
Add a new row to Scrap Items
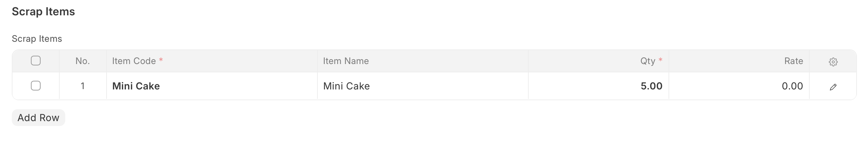pyautogui.click(x=39, y=118)
